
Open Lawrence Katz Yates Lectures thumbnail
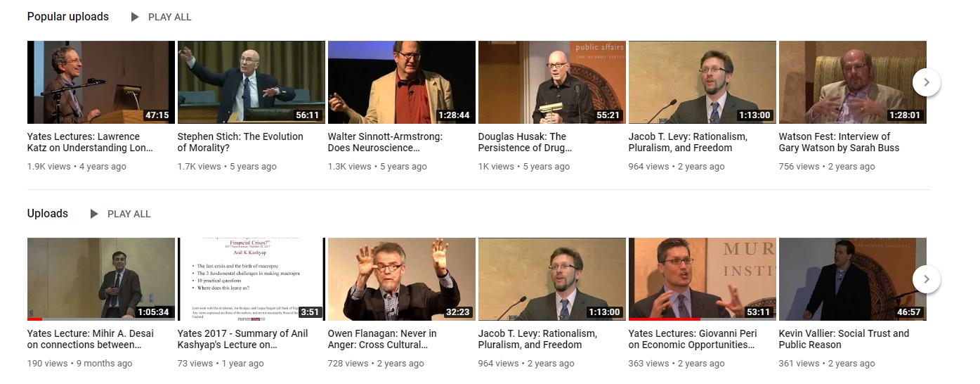(101, 82)
